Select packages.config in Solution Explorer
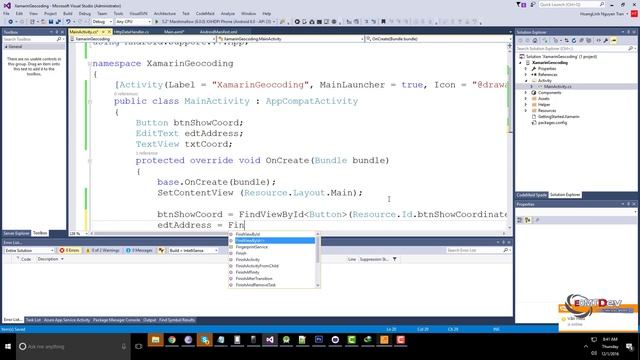Viewport: 640px width, 360px height. click(552, 122)
